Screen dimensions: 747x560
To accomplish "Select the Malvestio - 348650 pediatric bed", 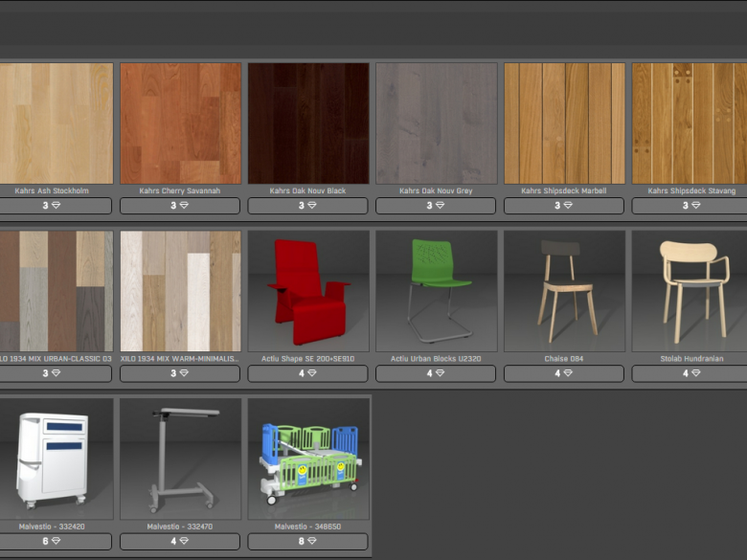I will pyautogui.click(x=308, y=459).
